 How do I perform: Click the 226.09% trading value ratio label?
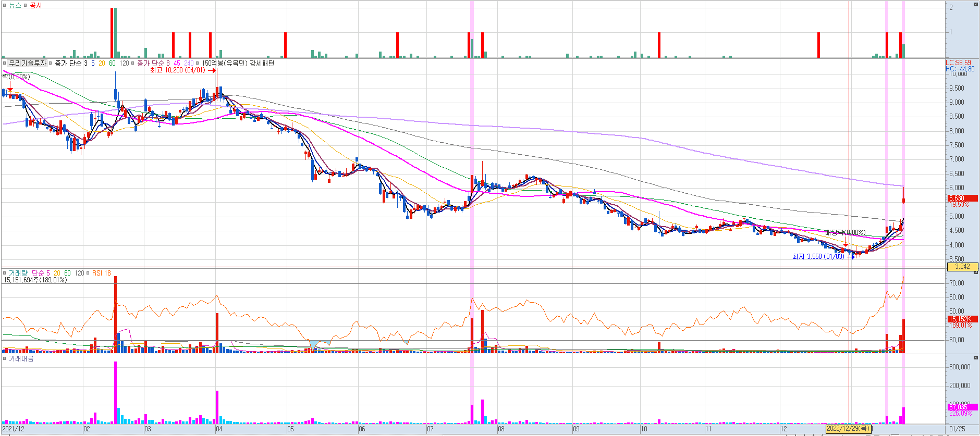(960, 413)
